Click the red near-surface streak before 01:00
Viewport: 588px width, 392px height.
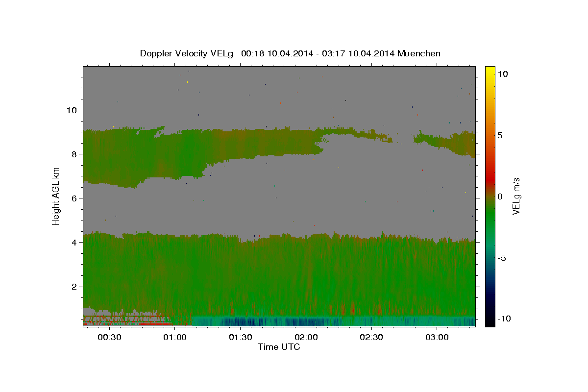pos(154,324)
